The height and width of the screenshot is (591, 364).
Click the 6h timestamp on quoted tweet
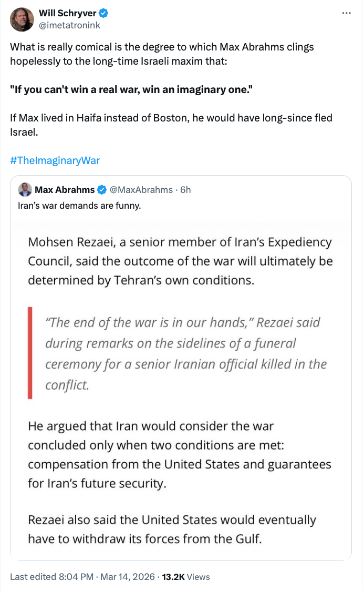pos(186,190)
